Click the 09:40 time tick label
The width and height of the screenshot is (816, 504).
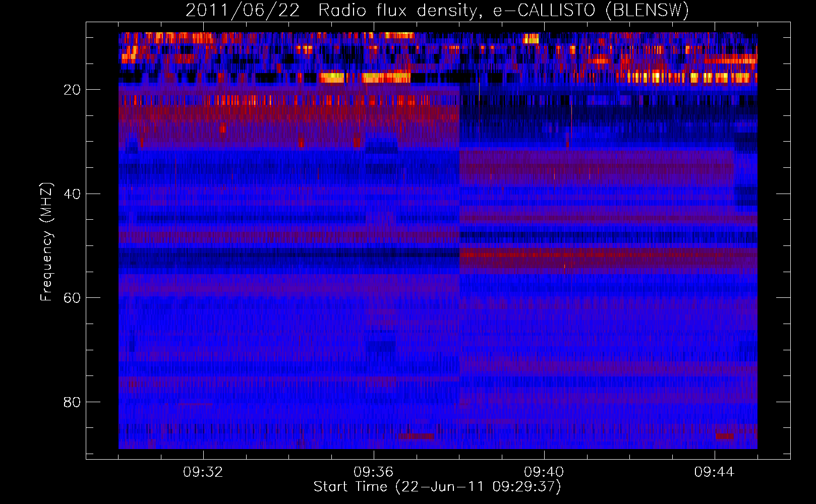(x=544, y=472)
